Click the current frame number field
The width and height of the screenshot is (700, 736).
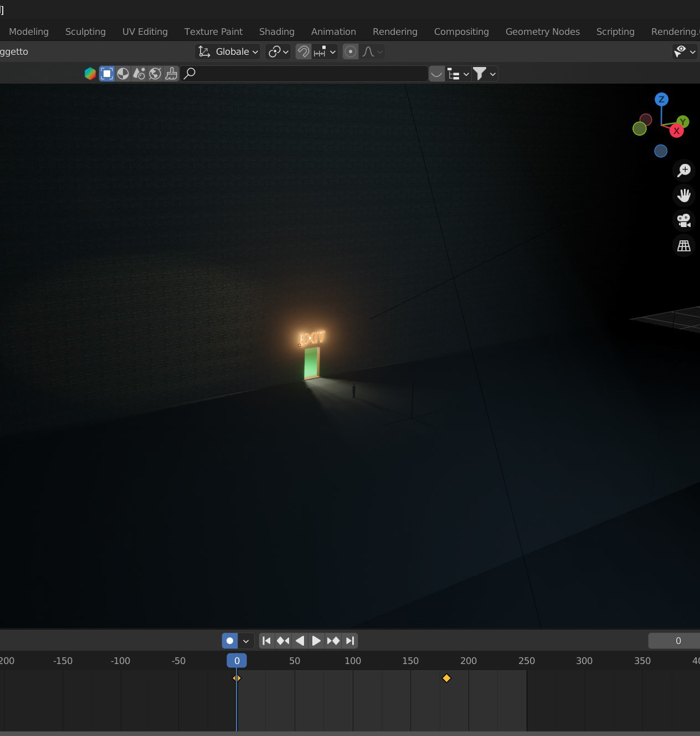(x=674, y=641)
